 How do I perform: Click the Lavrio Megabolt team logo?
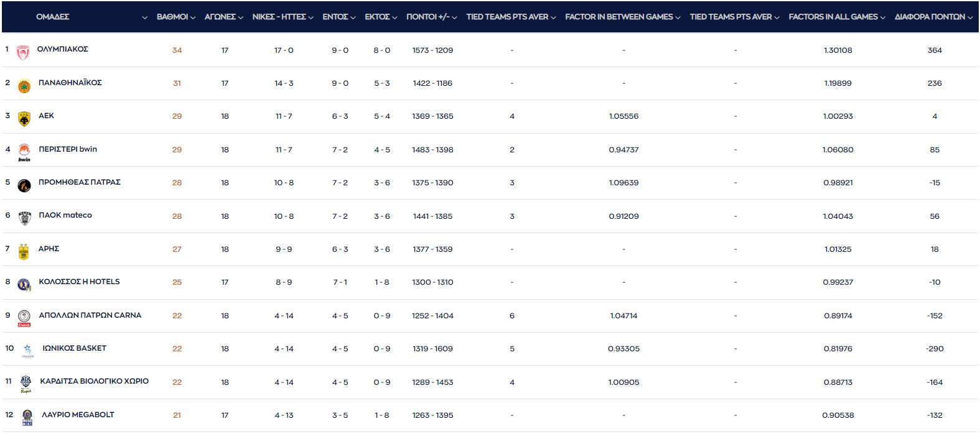[27, 418]
